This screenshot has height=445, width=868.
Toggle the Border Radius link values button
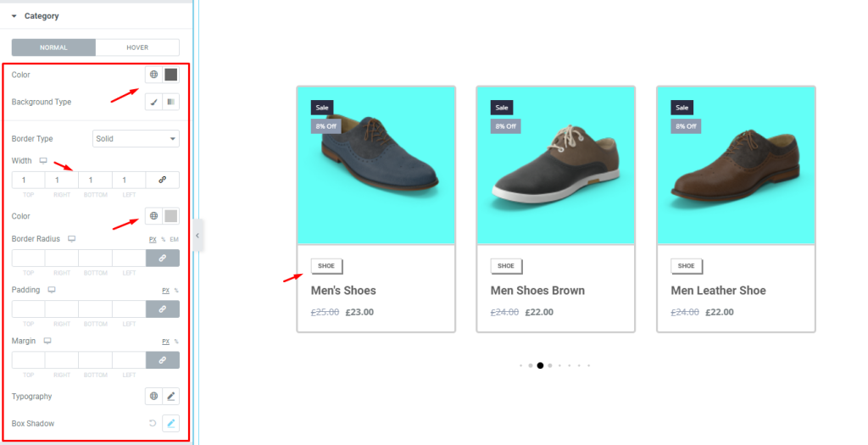163,258
